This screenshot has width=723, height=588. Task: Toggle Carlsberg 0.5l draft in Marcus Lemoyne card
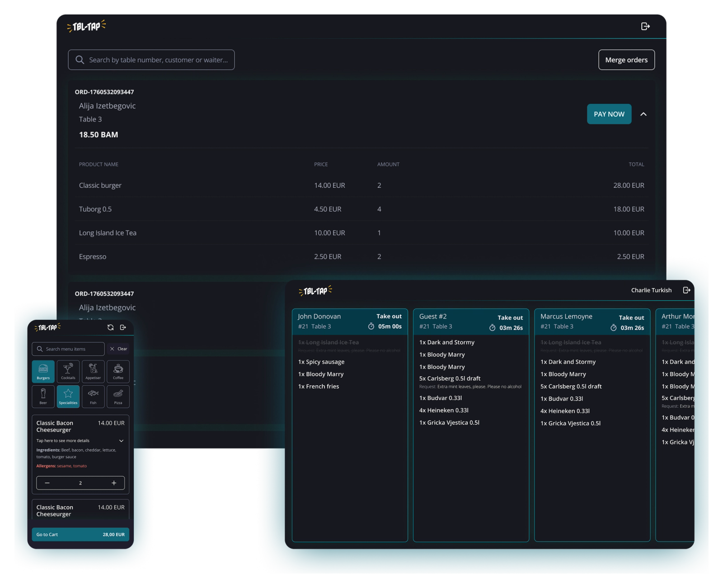click(x=571, y=387)
